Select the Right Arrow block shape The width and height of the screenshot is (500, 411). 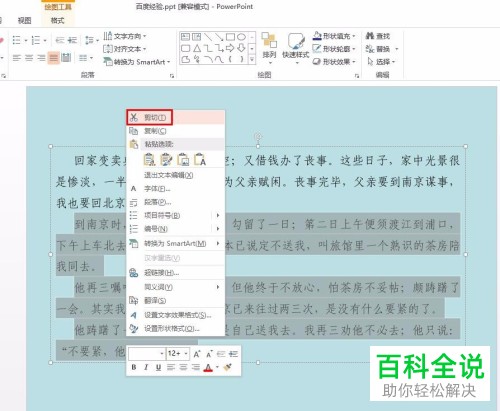230,48
